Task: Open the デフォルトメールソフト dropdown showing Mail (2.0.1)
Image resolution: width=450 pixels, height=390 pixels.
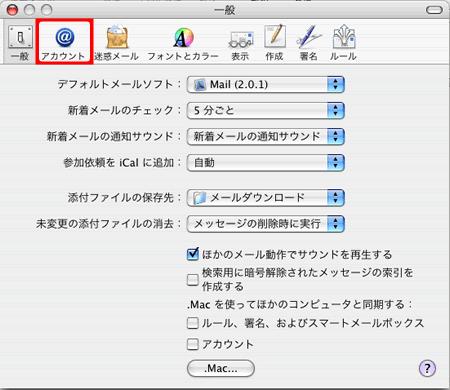Action: click(266, 85)
